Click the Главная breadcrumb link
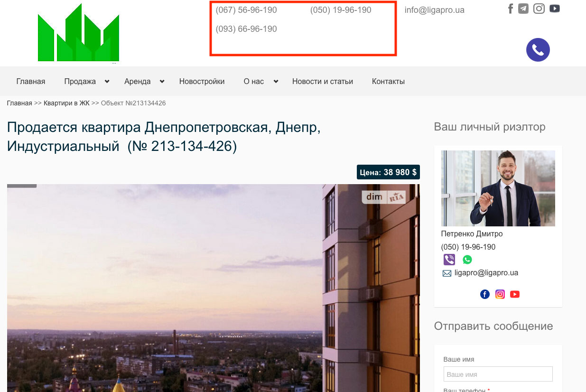Image resolution: width=586 pixels, height=392 pixels. point(19,103)
